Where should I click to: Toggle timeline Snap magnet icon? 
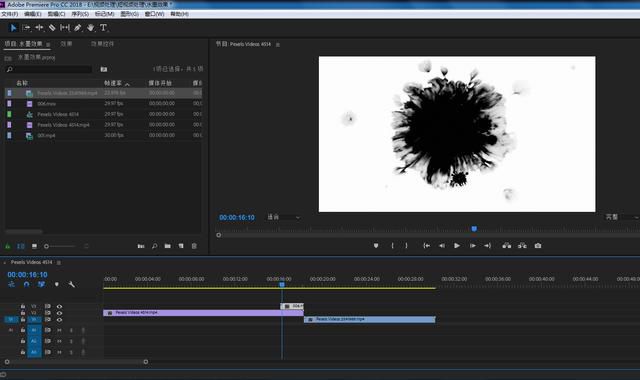(x=27, y=284)
